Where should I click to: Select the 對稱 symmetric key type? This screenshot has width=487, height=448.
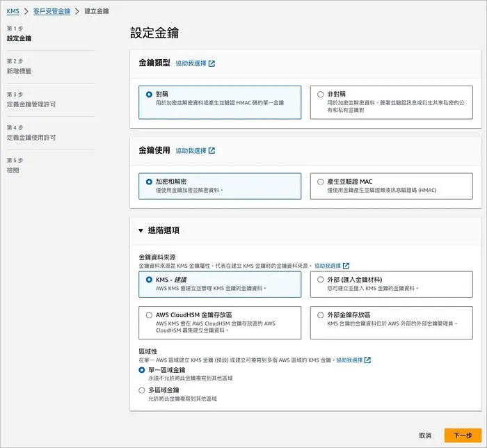coord(220,102)
